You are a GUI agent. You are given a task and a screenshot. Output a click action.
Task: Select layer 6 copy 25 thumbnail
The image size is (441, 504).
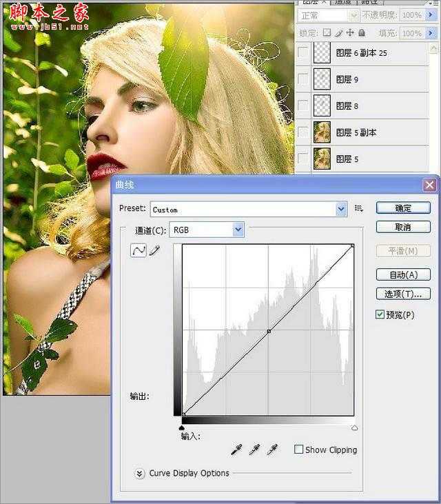[322, 52]
